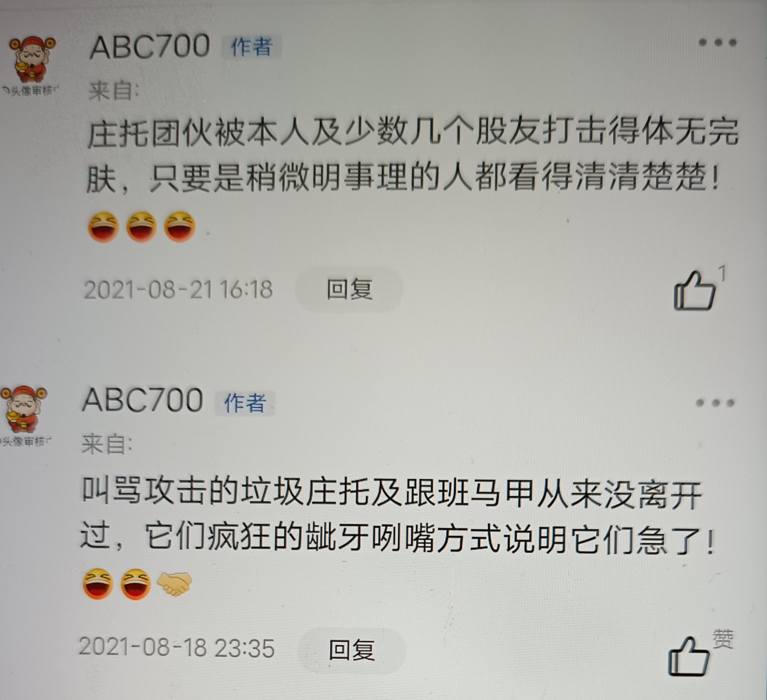The height and width of the screenshot is (700, 767).
Task: Click the 作者 badge on second comment
Action: [245, 403]
